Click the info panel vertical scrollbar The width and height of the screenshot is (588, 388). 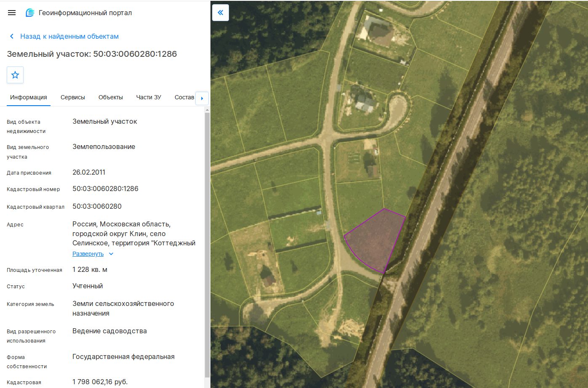coord(207,244)
